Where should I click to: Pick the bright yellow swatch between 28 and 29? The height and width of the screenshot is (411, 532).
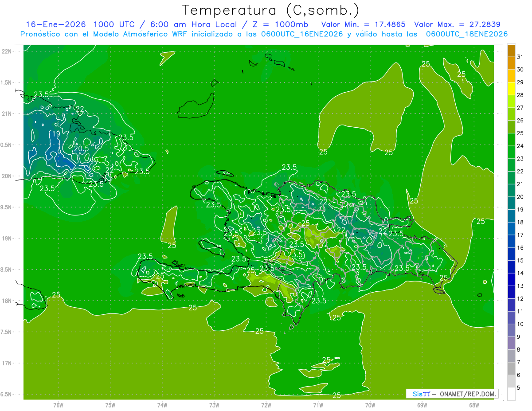(x=511, y=89)
